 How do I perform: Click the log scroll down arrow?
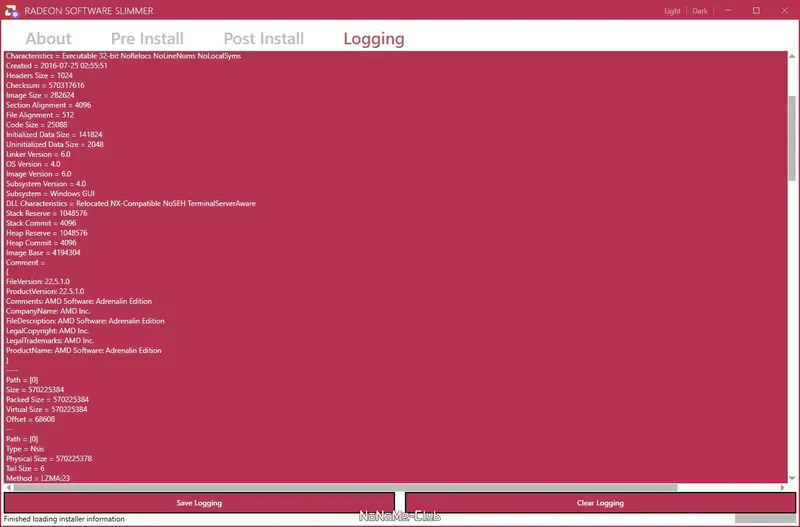pyautogui.click(x=792, y=478)
